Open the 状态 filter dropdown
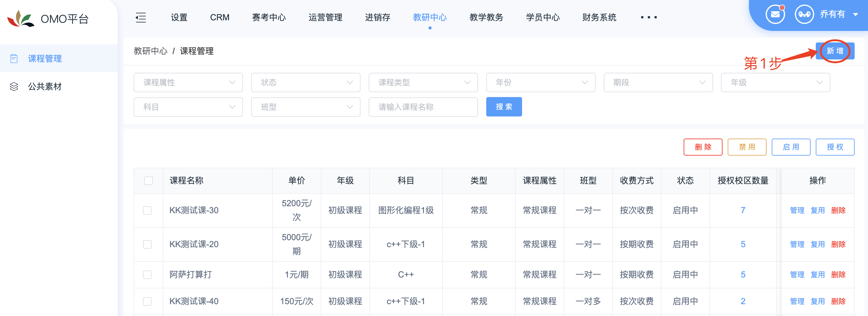This screenshot has height=316, width=868. point(306,82)
